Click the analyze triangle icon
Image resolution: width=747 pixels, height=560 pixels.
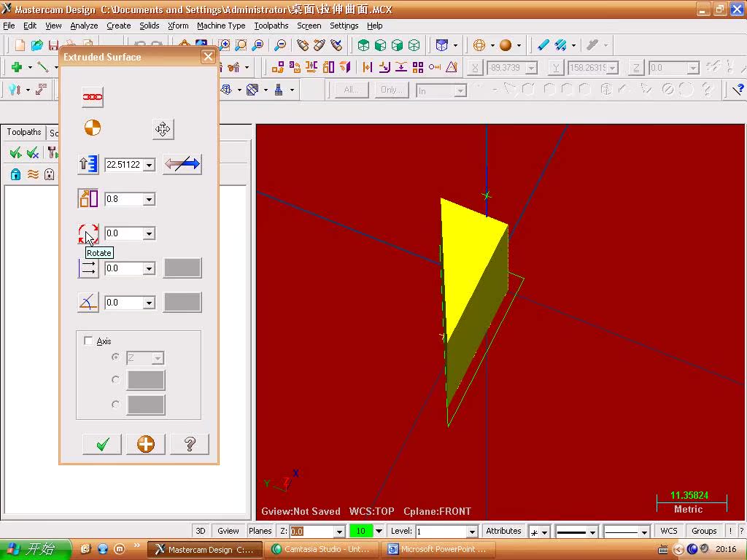tap(451, 67)
